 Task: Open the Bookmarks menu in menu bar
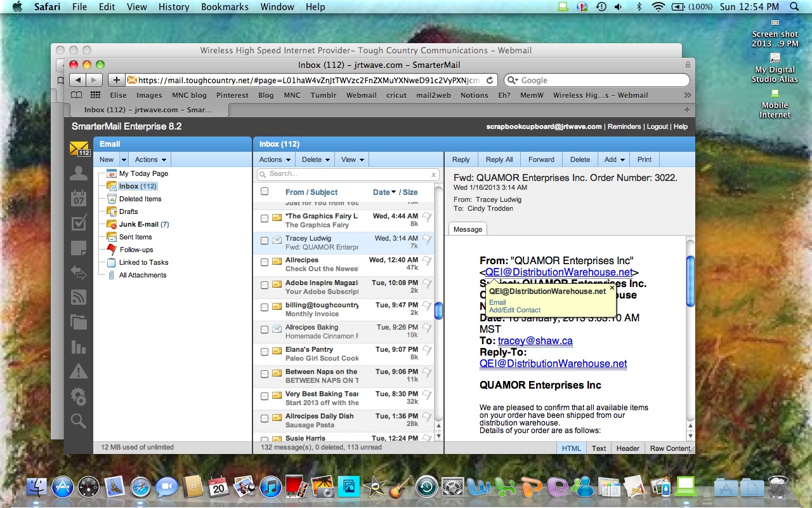point(224,7)
